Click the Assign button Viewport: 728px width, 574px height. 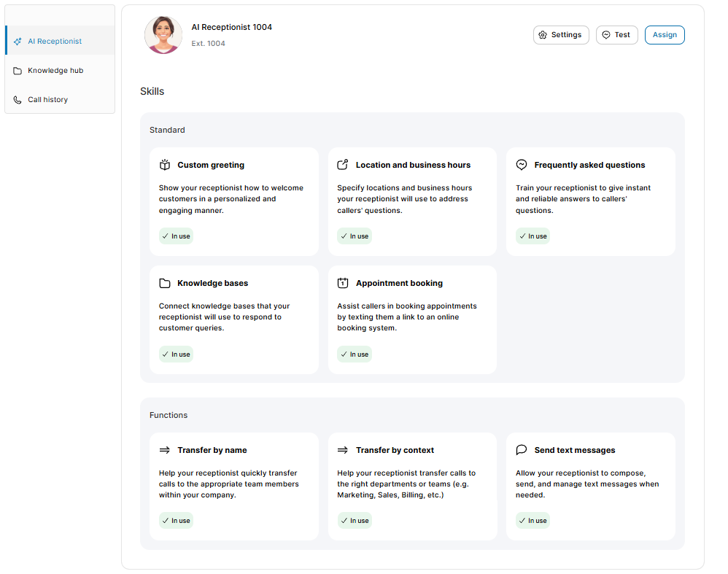tap(665, 34)
